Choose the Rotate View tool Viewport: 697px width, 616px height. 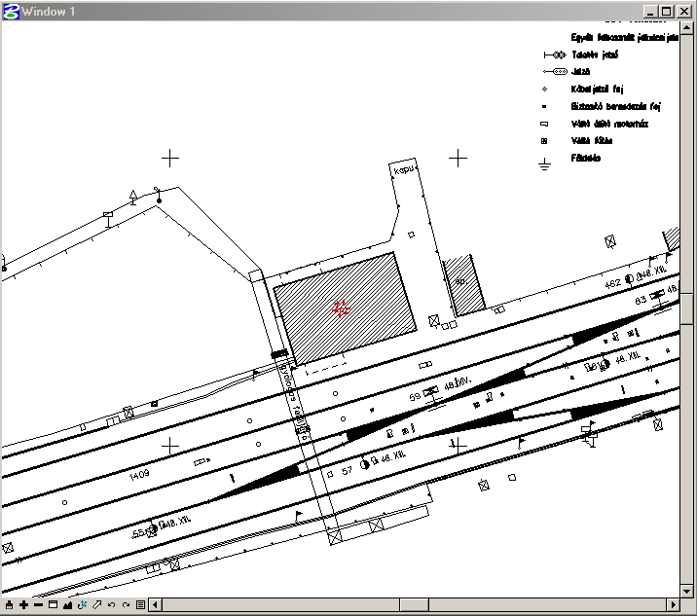pos(82,605)
